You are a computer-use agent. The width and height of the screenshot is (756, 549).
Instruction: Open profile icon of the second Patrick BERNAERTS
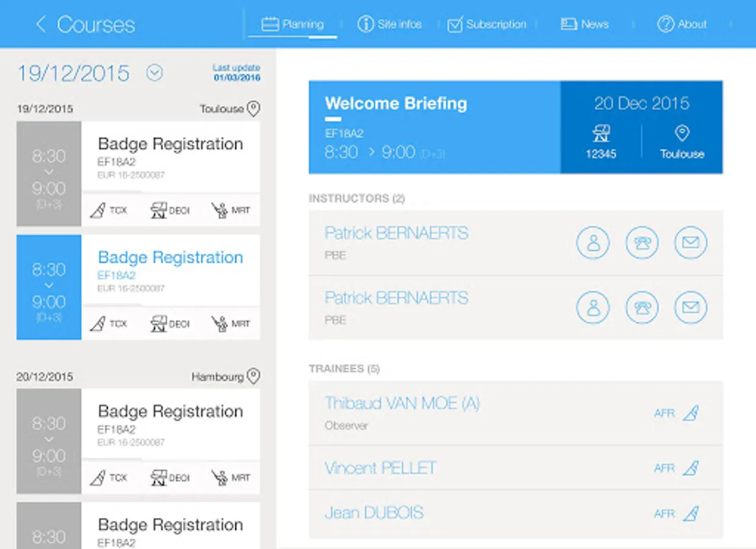593,307
